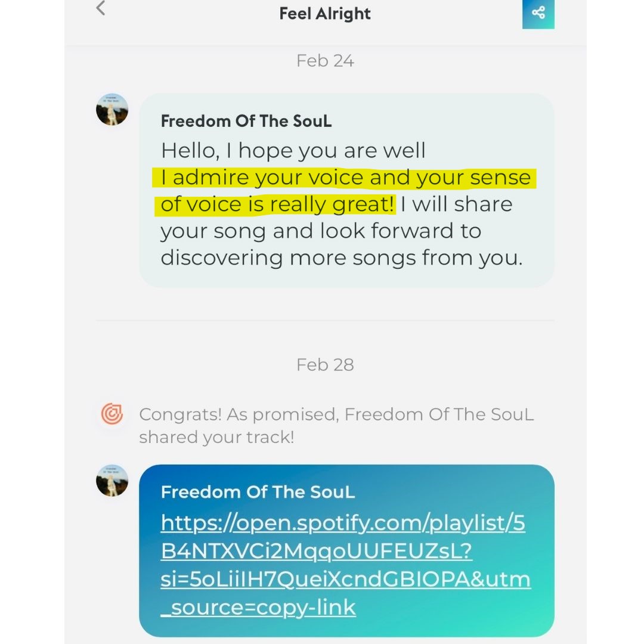The height and width of the screenshot is (644, 644).
Task: Tap the back arrow chevron
Action: point(101,8)
